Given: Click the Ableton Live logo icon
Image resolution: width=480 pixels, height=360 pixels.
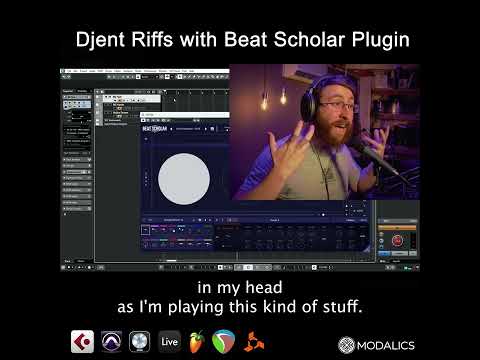Looking at the screenshot, I should 169,342.
